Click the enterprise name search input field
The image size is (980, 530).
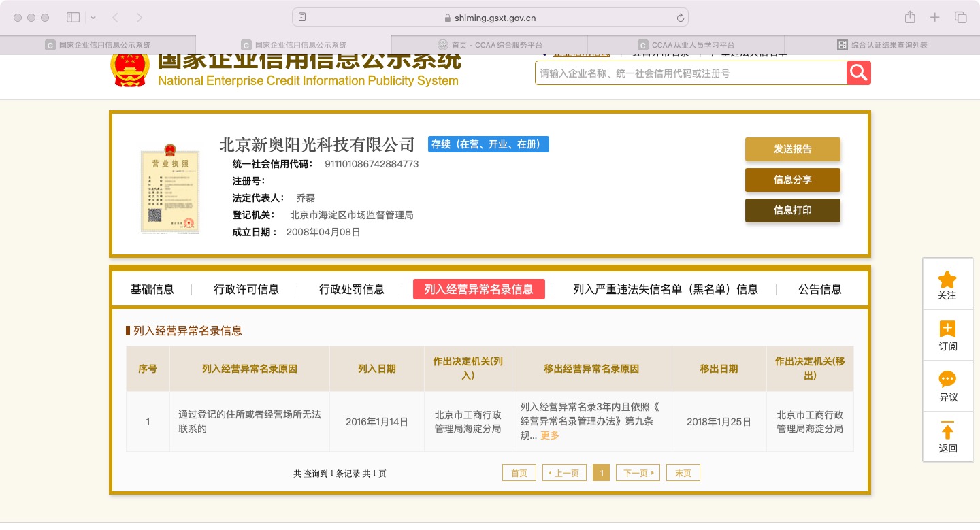(690, 73)
